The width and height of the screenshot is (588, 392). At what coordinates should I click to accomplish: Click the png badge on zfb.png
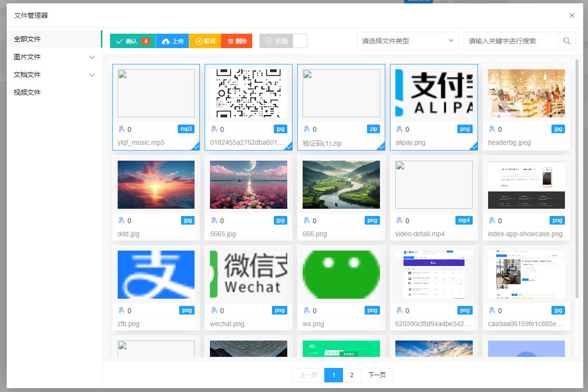pyautogui.click(x=187, y=310)
